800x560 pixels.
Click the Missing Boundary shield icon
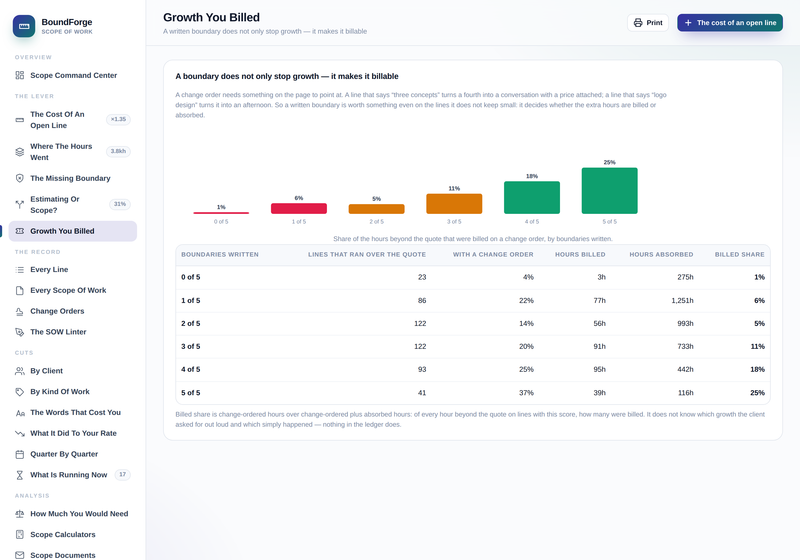coord(19,179)
